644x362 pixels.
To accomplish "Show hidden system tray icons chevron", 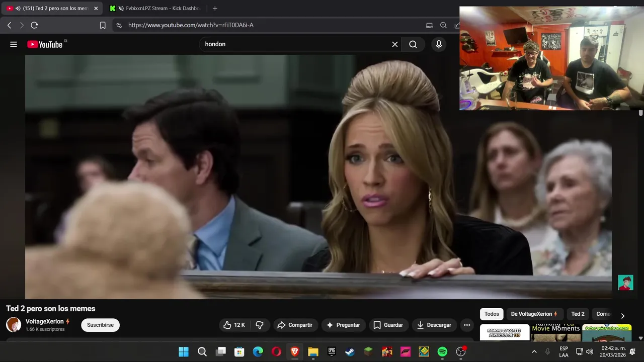I will point(534,352).
